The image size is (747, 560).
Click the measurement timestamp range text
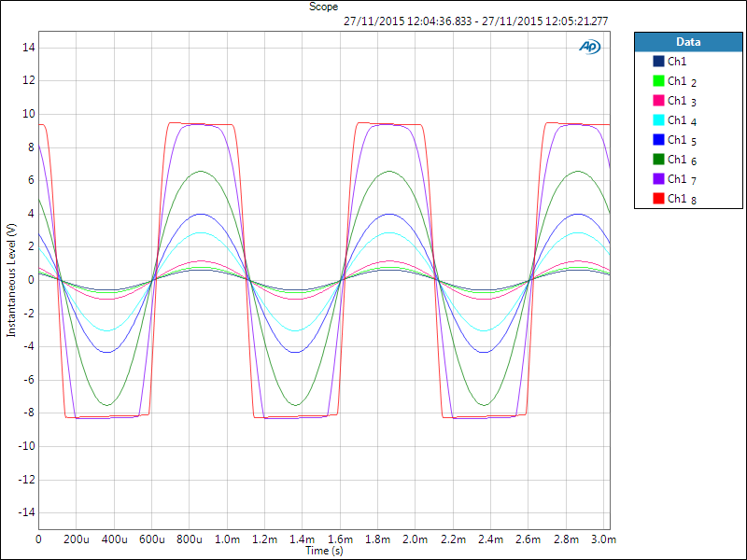pos(476,21)
